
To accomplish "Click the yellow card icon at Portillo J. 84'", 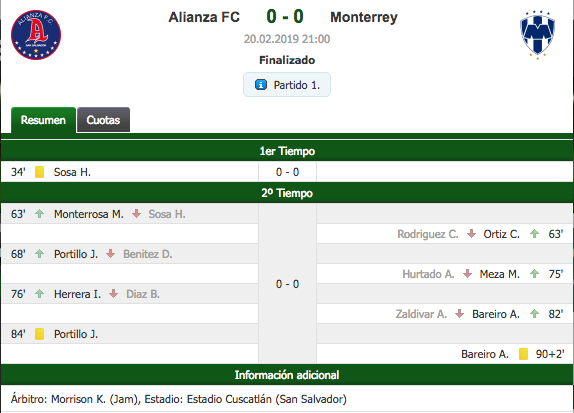I will coord(40,334).
